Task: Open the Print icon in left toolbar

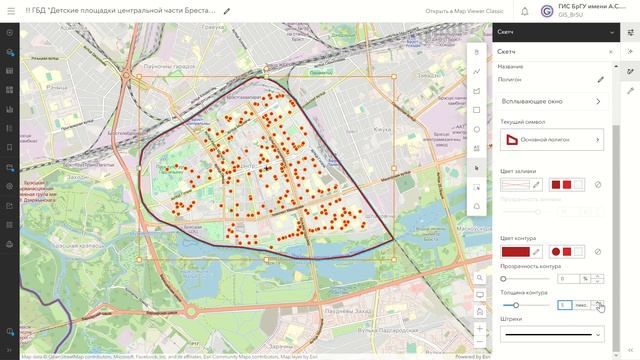Action: pyautogui.click(x=10, y=244)
